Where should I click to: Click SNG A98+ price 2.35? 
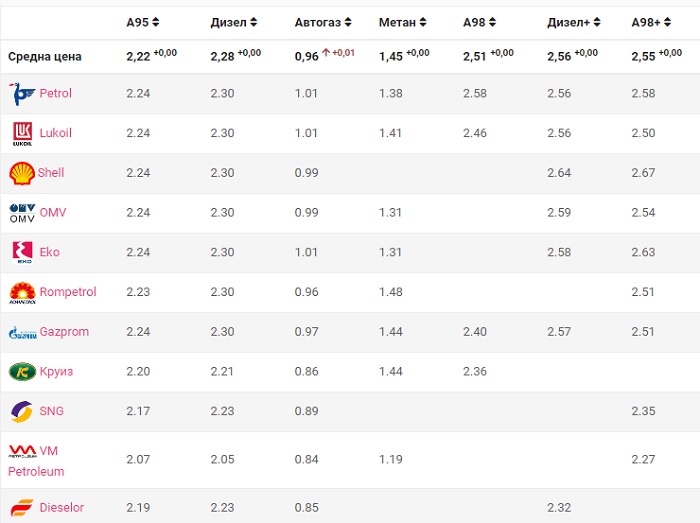(x=643, y=411)
